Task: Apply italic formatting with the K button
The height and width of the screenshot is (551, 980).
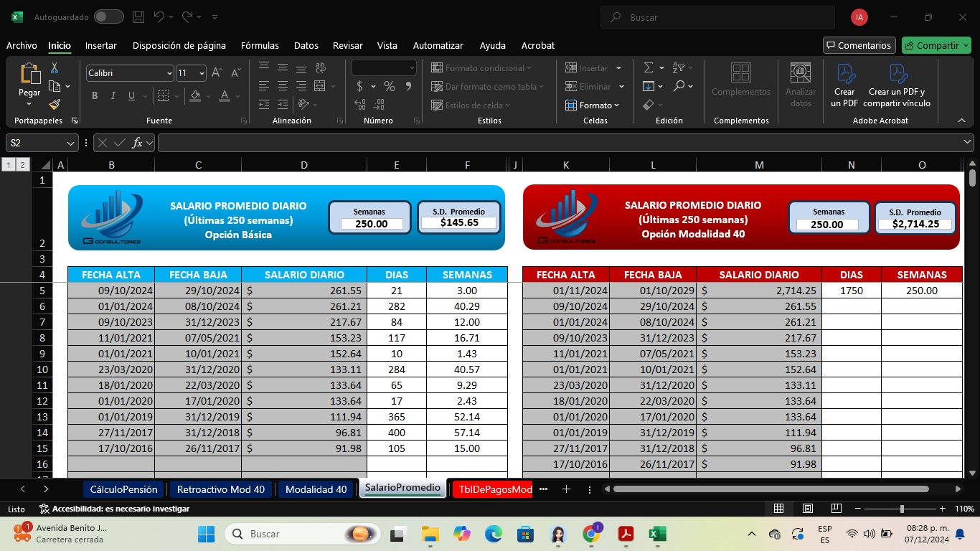Action: click(x=113, y=96)
